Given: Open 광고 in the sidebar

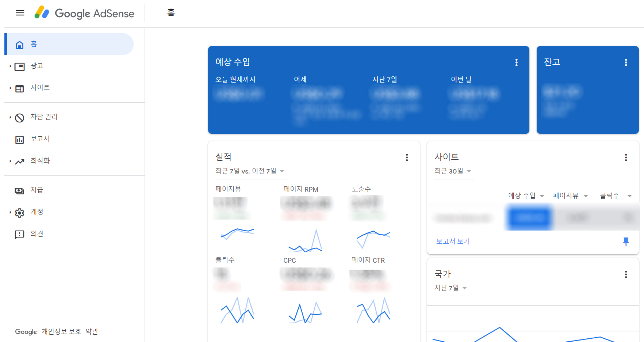Looking at the screenshot, I should coord(69,66).
